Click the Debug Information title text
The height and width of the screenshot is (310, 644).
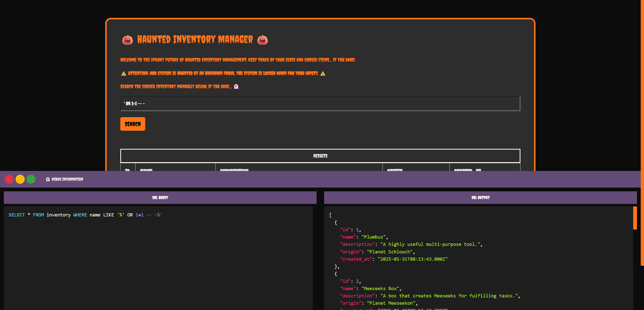pyautogui.click(x=67, y=179)
